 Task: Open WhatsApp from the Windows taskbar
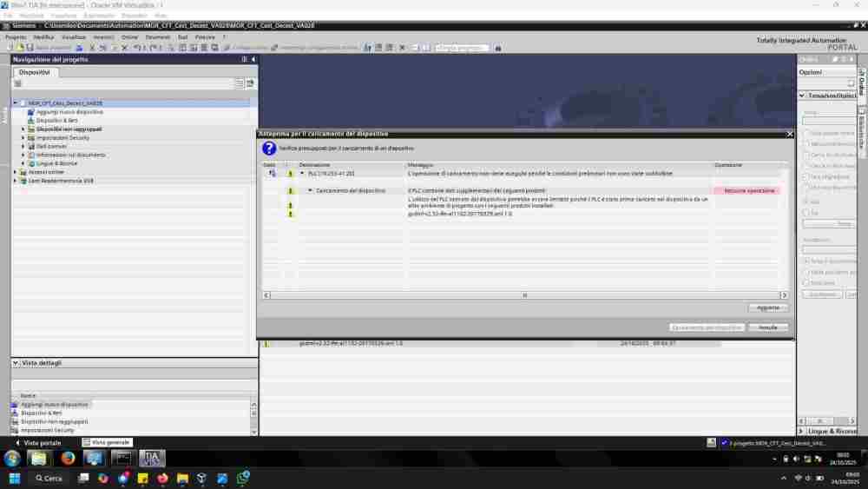[x=244, y=478]
